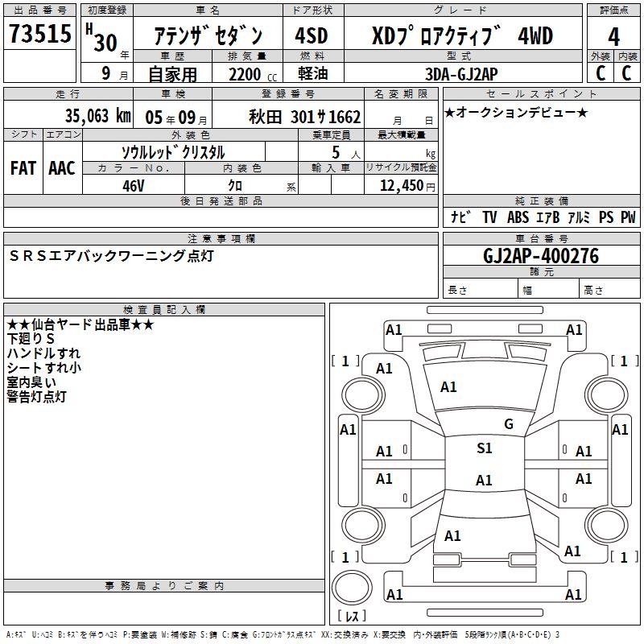Image resolution: width=644 pixels, height=644 pixels.
Task: Click the A1 mark on the hood
Action: pos(448,387)
